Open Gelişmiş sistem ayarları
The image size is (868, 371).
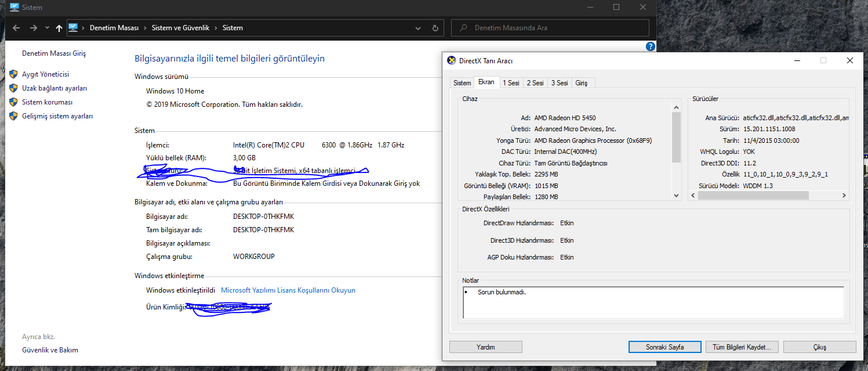57,116
